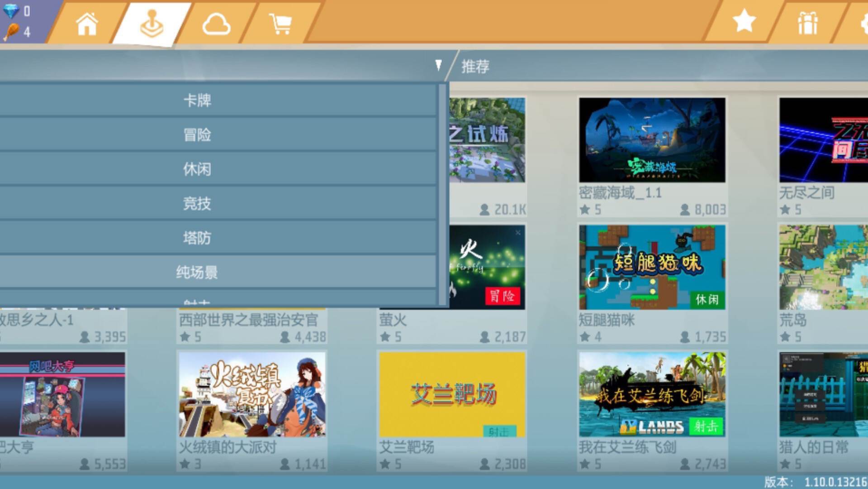Screen dimensions: 868x489
Task: Open 我在艾兰练飞剑 game thumbnail
Action: click(652, 394)
